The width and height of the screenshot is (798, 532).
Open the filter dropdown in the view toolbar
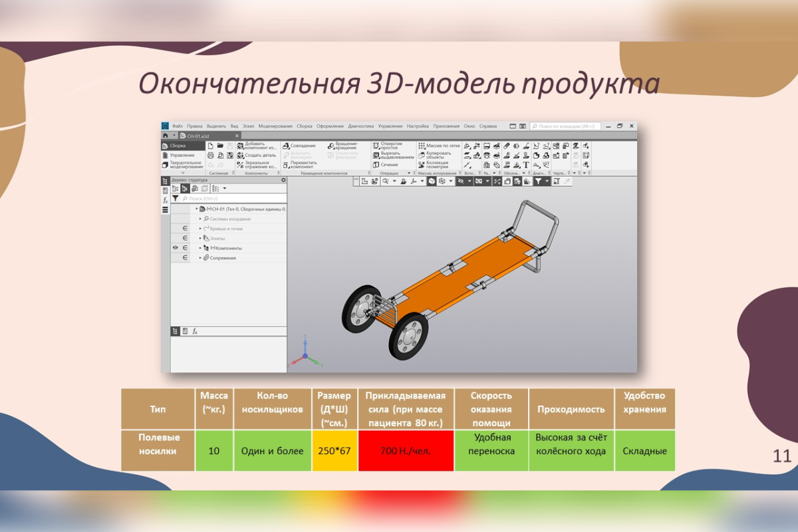coord(548,181)
